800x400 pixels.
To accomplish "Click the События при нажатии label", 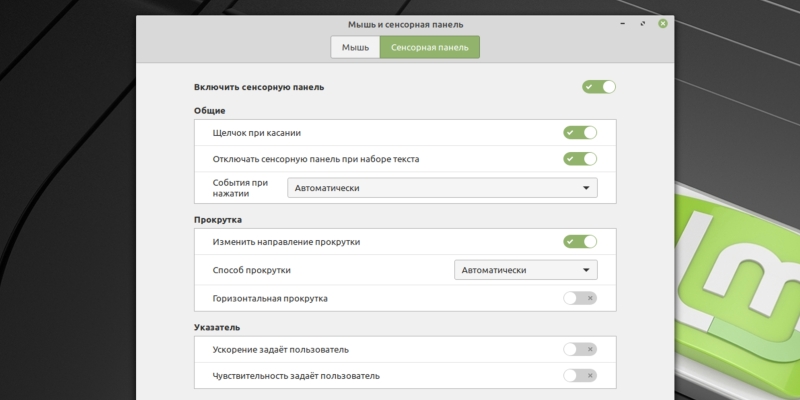I will [x=240, y=188].
